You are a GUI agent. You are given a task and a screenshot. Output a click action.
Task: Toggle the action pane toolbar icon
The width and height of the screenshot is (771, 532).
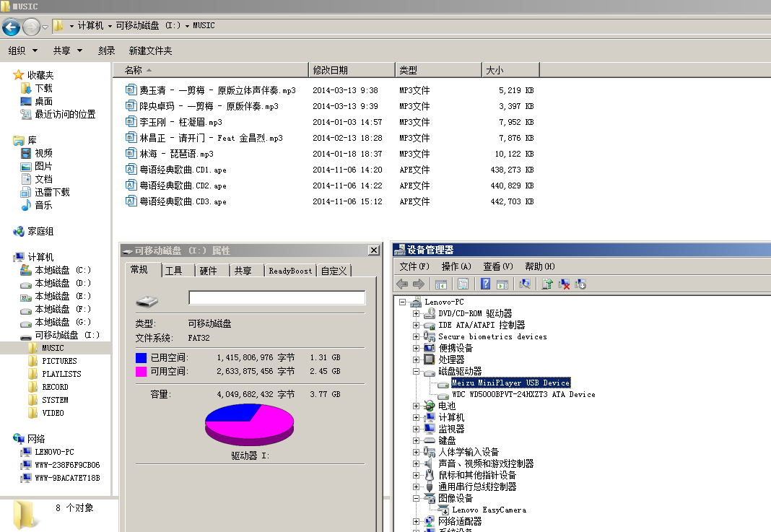tap(502, 284)
